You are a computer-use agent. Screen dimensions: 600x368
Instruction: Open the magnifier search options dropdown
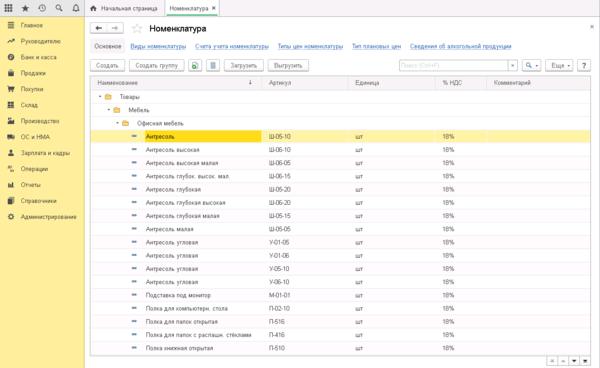(x=532, y=65)
